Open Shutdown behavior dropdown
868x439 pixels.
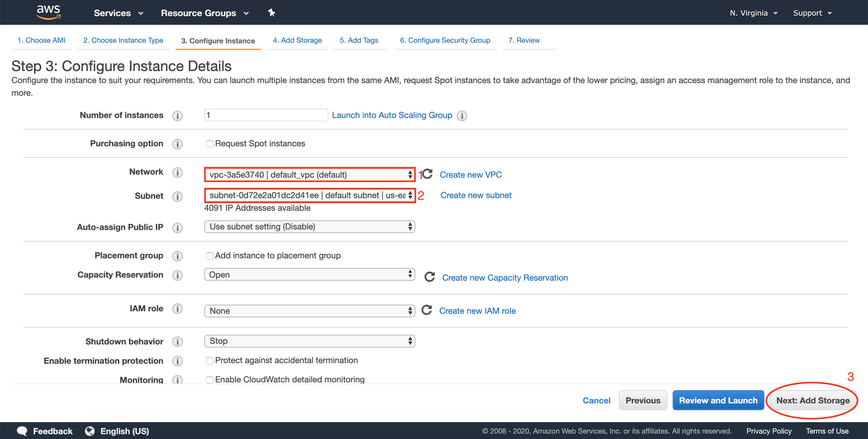click(x=310, y=341)
